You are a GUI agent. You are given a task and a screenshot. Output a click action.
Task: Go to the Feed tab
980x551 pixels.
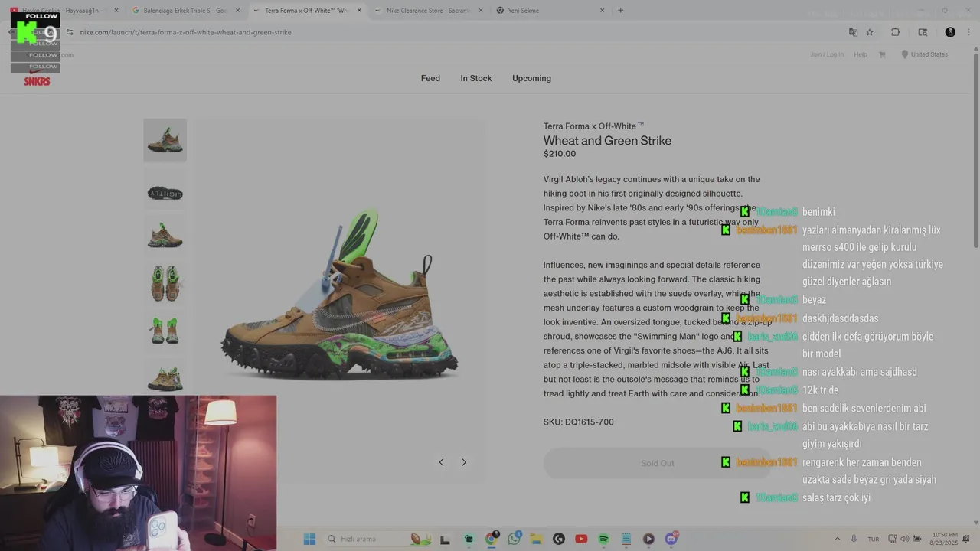pyautogui.click(x=430, y=78)
